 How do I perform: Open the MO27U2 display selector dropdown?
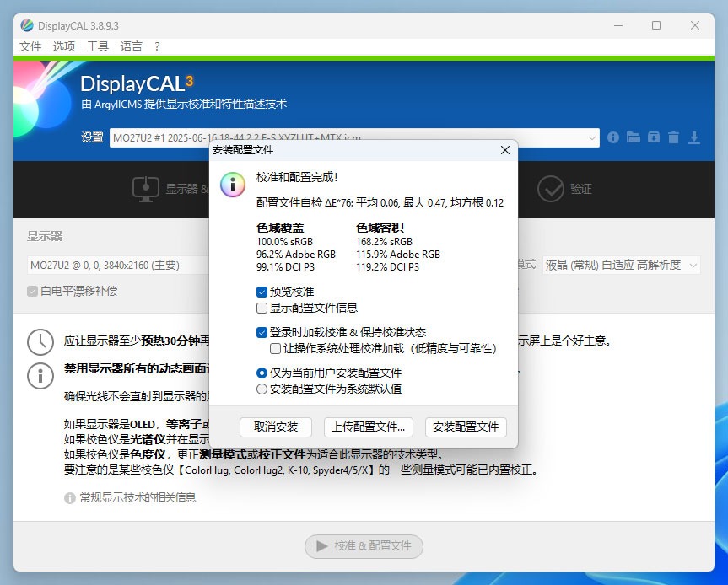pyautogui.click(x=118, y=266)
